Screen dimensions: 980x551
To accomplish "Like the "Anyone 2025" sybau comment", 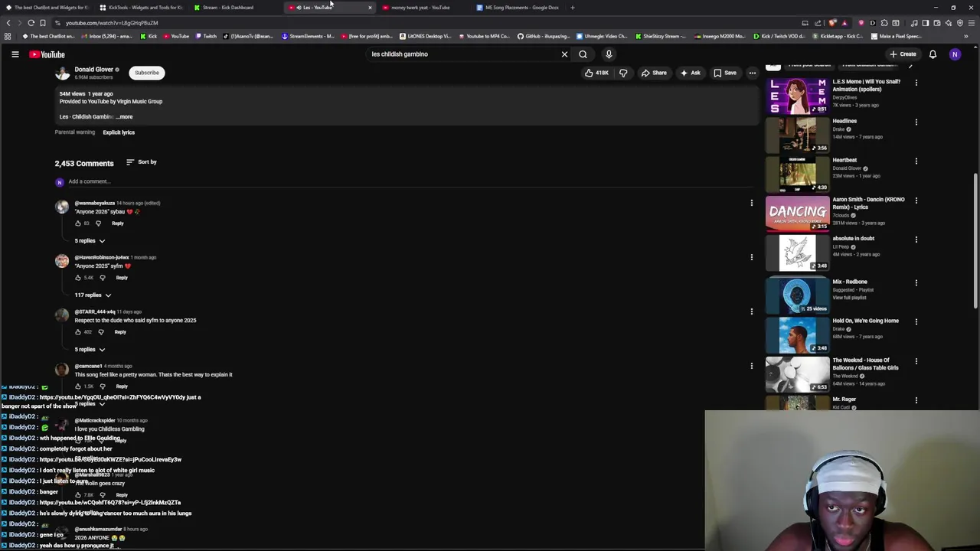I will point(77,278).
